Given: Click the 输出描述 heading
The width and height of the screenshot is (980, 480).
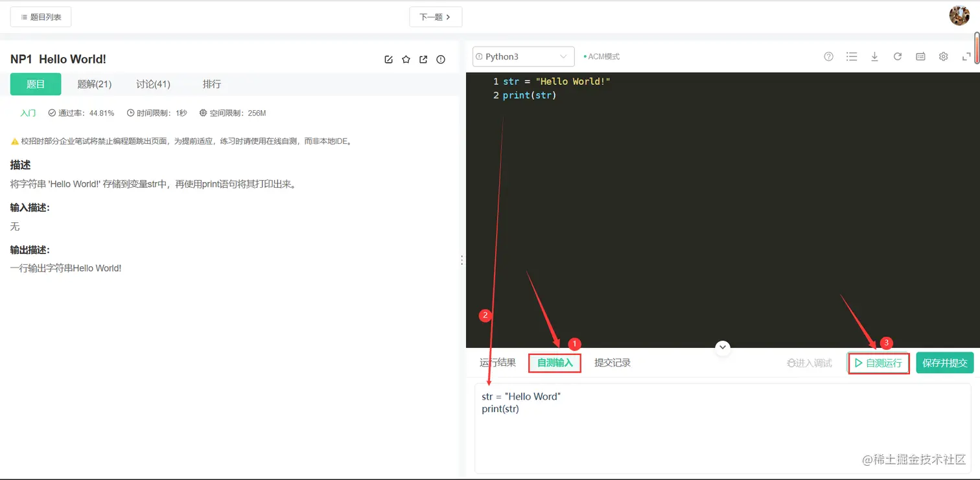Looking at the screenshot, I should [30, 250].
